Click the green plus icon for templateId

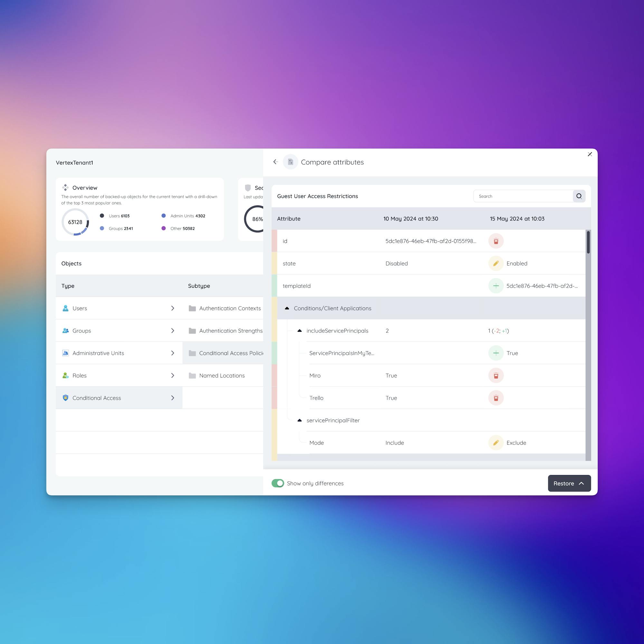coord(496,286)
